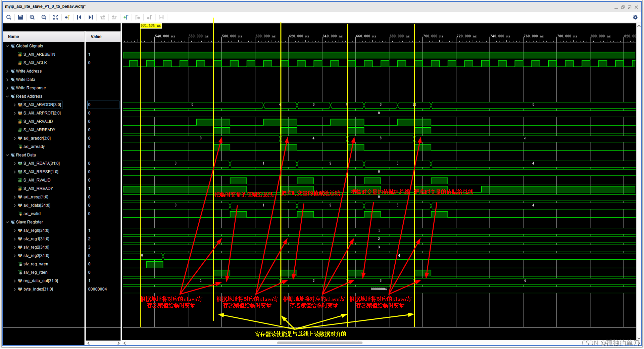The height and width of the screenshot is (349, 644).
Task: Select the slv_reg2[31:0] signal
Action: tap(36, 247)
